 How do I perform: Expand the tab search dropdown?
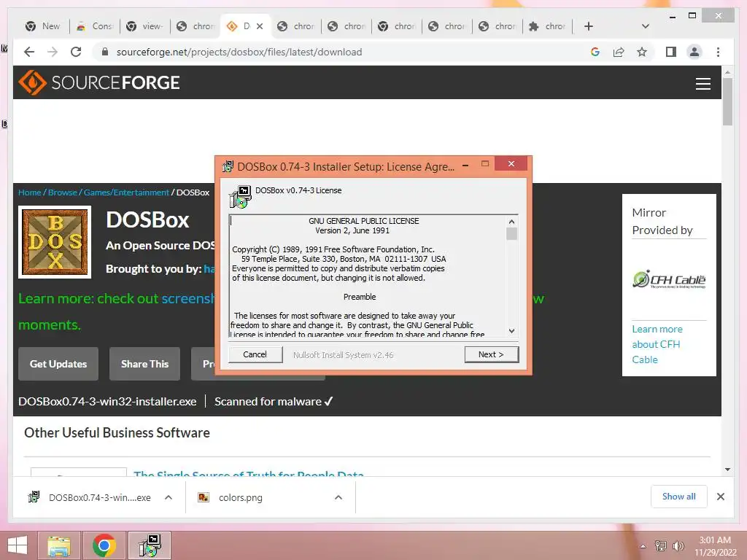coord(645,26)
